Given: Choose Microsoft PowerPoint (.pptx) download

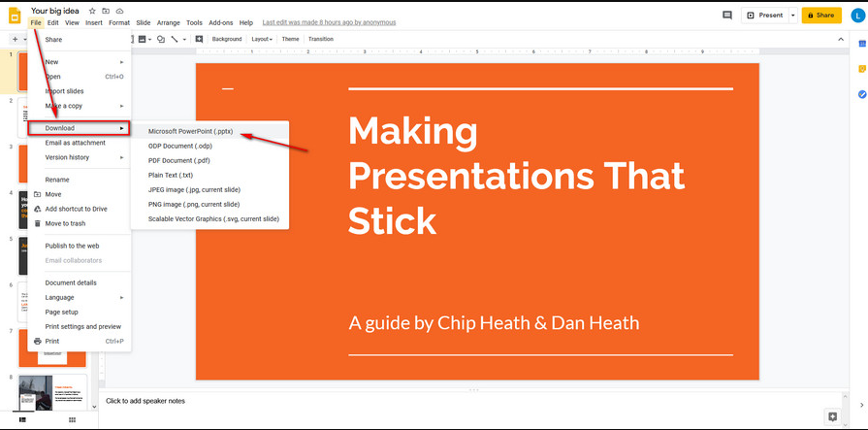Looking at the screenshot, I should pyautogui.click(x=190, y=131).
